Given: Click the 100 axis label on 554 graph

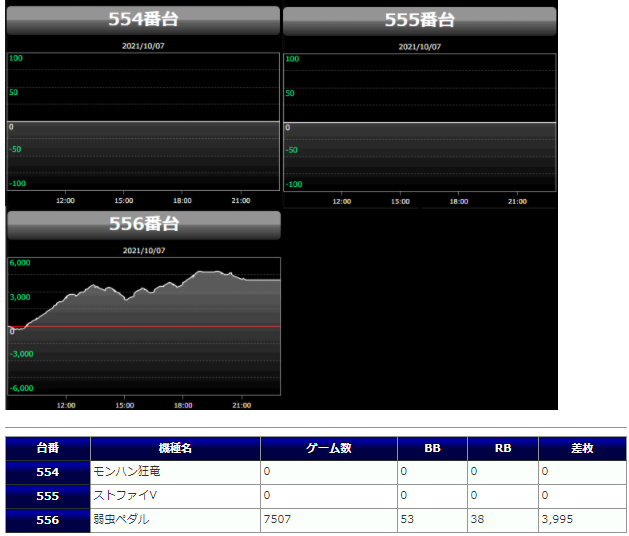Looking at the screenshot, I should [x=16, y=58].
